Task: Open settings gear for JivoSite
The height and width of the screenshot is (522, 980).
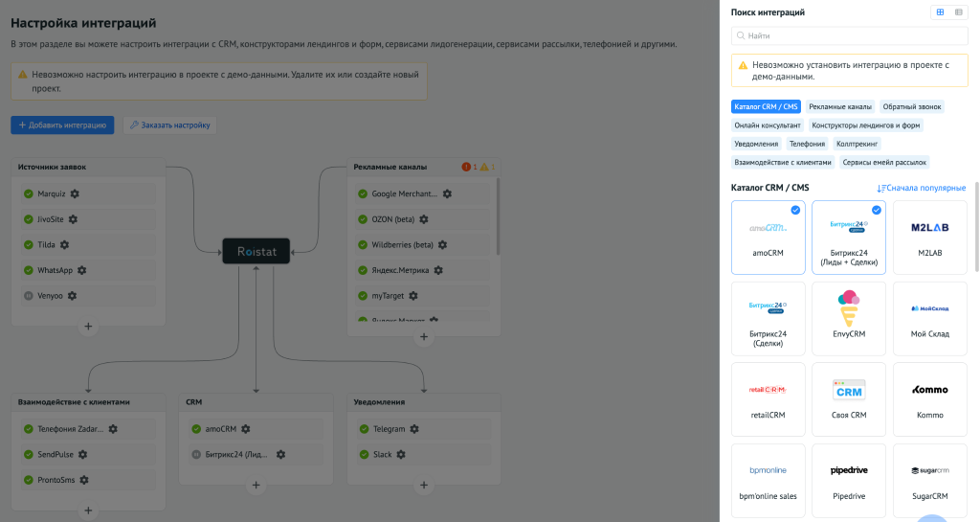Action: pos(73,219)
